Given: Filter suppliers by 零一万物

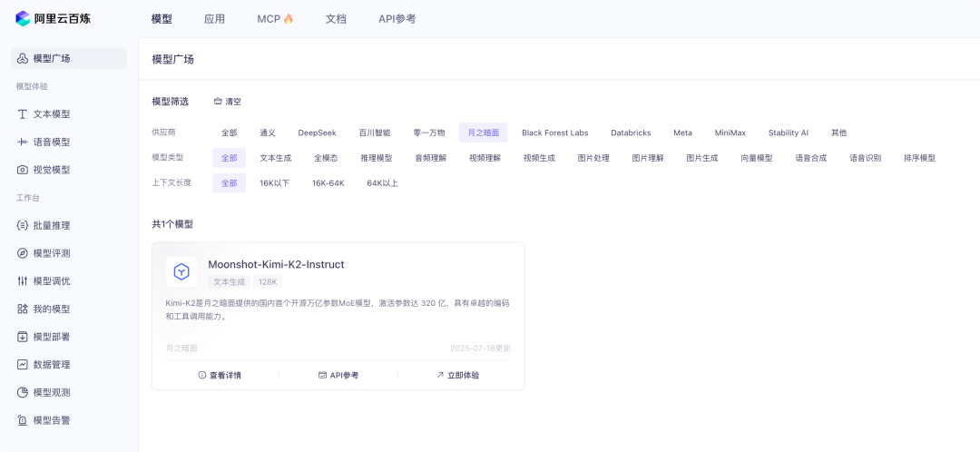Looking at the screenshot, I should pos(428,133).
